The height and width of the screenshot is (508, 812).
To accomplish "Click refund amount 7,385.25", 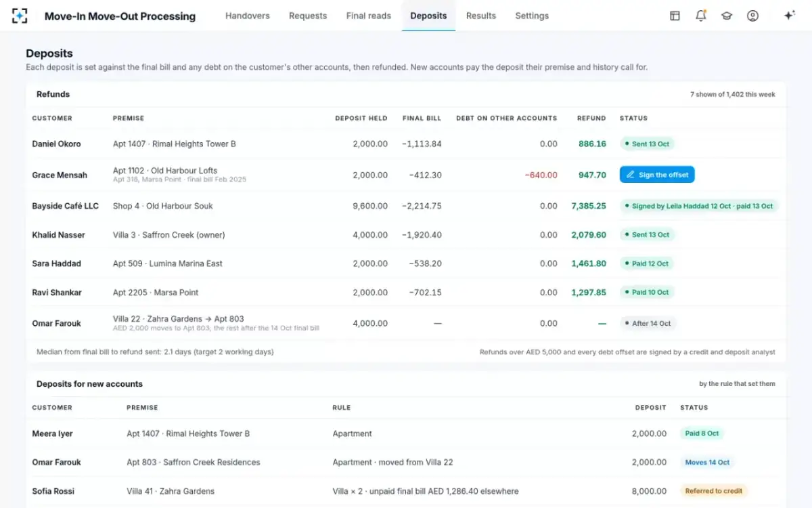I will [x=589, y=206].
